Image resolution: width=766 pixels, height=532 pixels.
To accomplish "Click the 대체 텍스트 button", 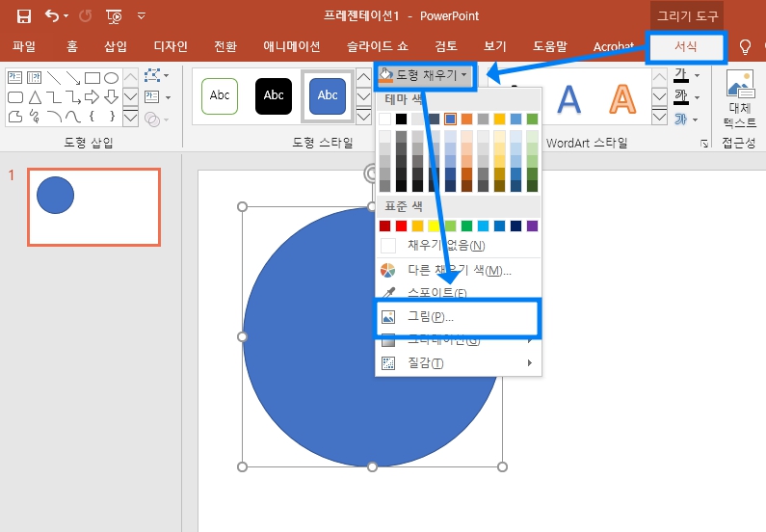I will click(x=740, y=99).
